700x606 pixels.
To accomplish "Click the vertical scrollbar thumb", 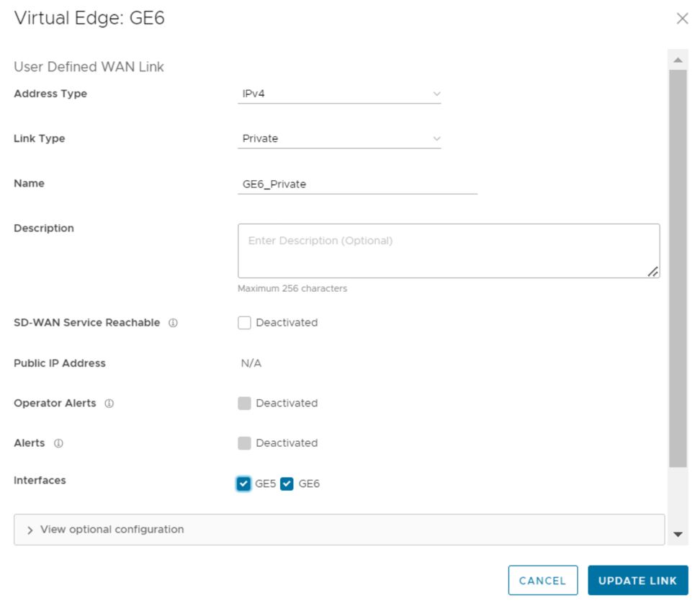I will coord(677,267).
